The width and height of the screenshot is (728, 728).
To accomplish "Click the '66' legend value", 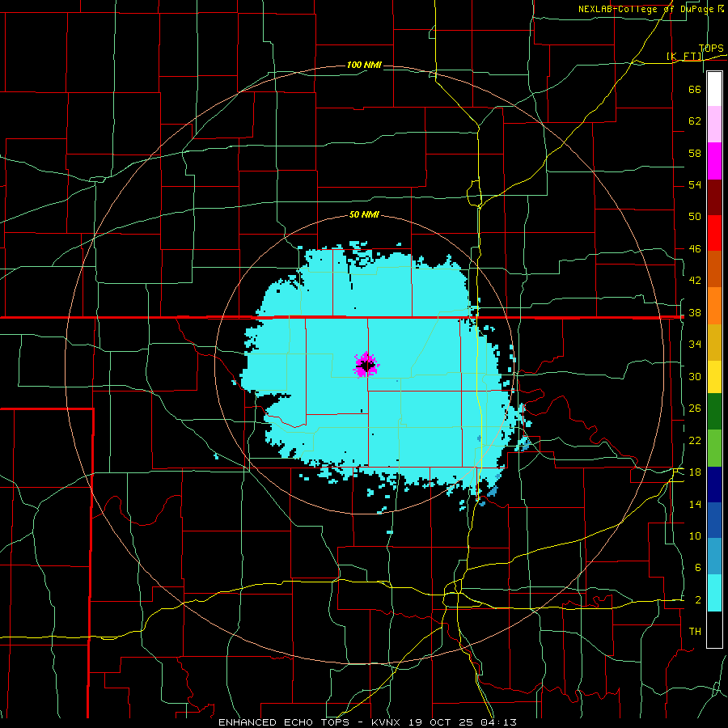I will click(x=695, y=89).
